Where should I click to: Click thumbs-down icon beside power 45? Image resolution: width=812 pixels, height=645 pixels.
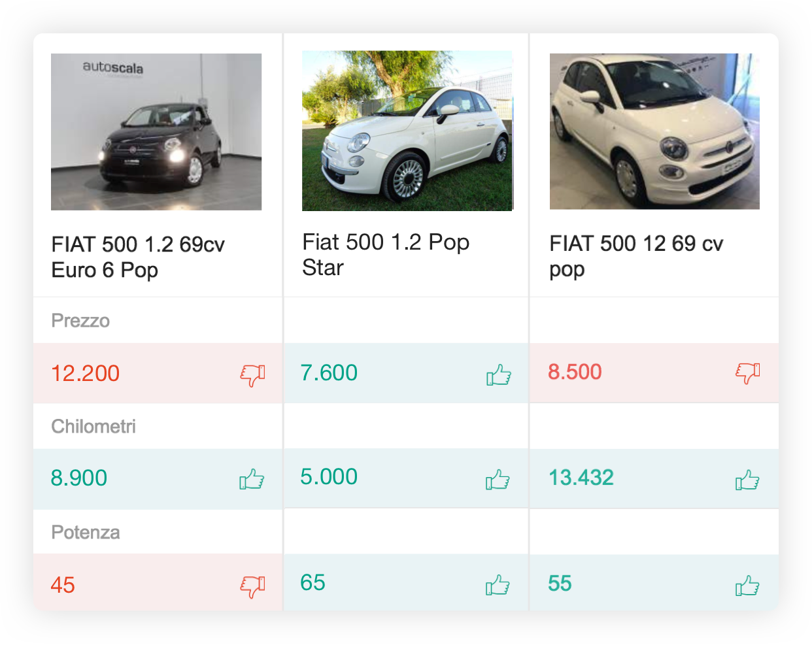tap(252, 586)
